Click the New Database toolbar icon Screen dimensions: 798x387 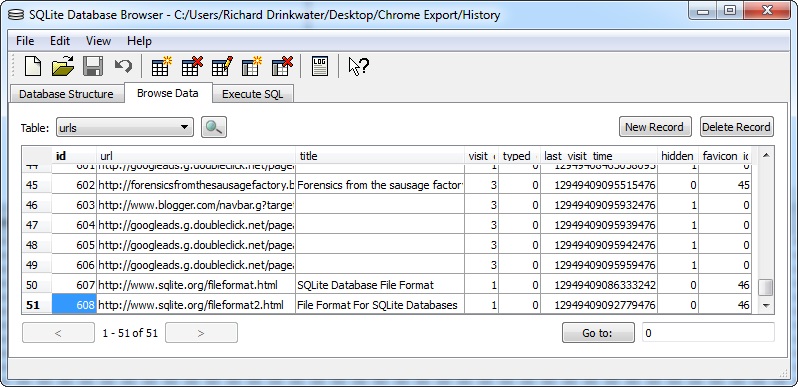(33, 67)
